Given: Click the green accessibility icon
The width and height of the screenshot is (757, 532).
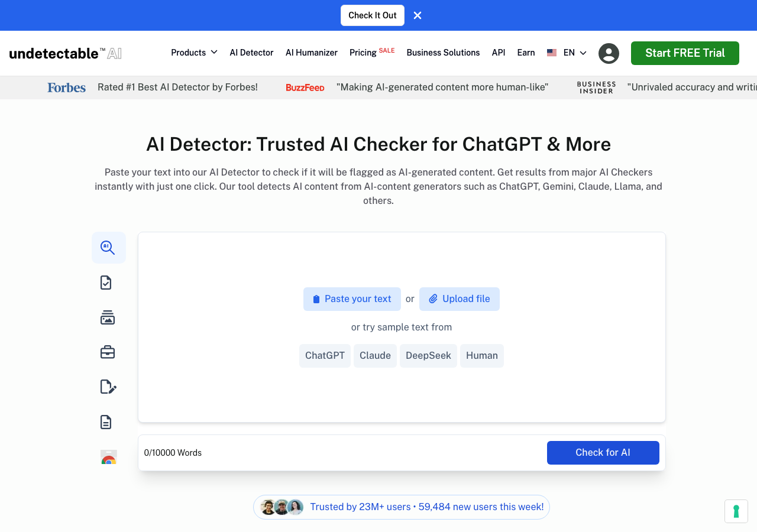Looking at the screenshot, I should click(736, 511).
